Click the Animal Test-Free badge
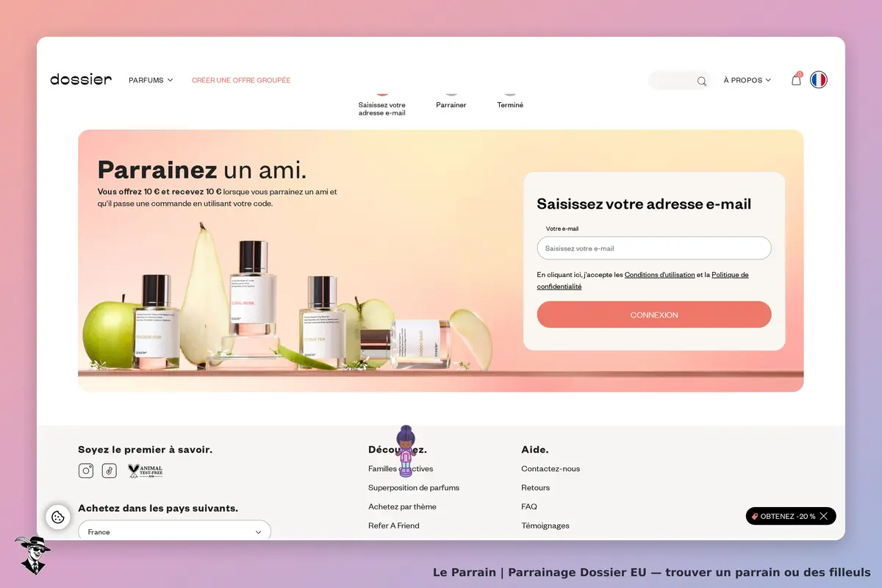Screen dimensions: 882x588 (145, 470)
